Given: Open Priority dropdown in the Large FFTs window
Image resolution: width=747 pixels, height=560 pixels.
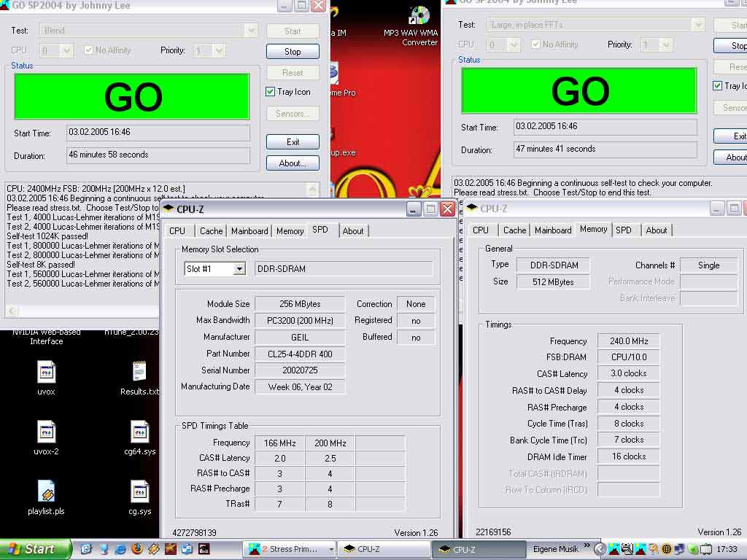Looking at the screenshot, I should (x=665, y=44).
